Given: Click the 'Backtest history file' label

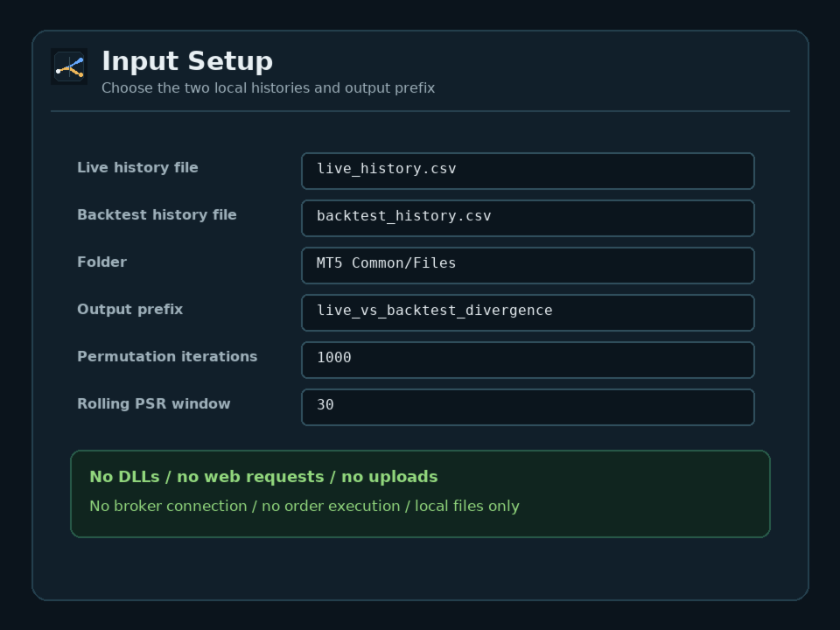Looking at the screenshot, I should pyautogui.click(x=157, y=215).
